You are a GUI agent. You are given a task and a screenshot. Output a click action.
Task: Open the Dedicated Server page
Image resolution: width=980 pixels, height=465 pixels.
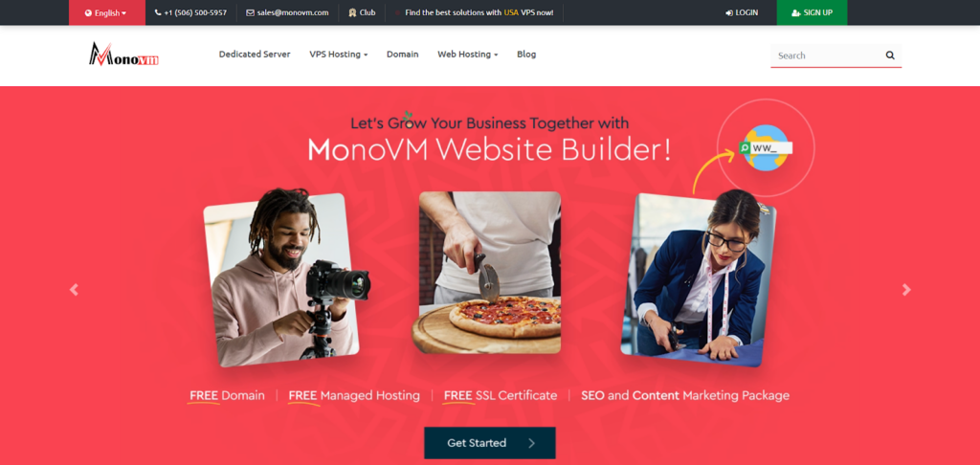(x=255, y=55)
